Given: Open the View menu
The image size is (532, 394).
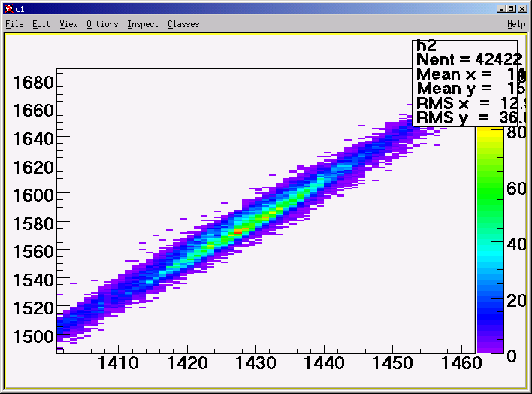Looking at the screenshot, I should point(68,24).
